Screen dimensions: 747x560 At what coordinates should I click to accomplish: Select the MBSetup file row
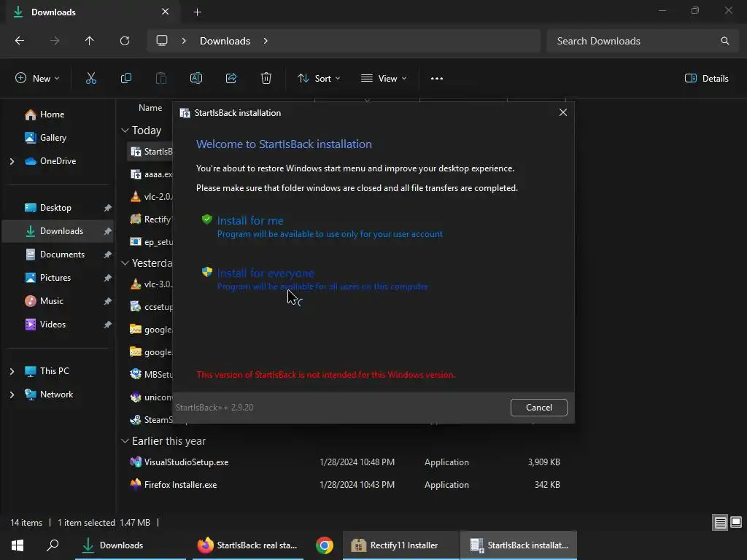pos(150,374)
